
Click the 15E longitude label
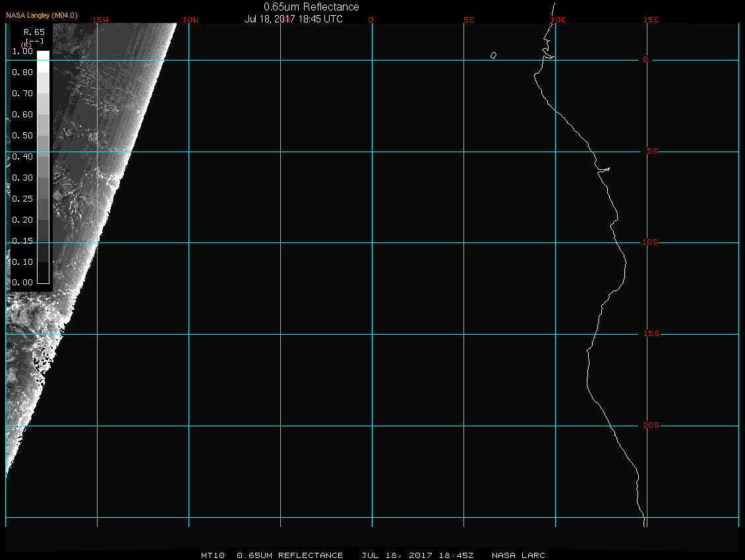coord(651,20)
